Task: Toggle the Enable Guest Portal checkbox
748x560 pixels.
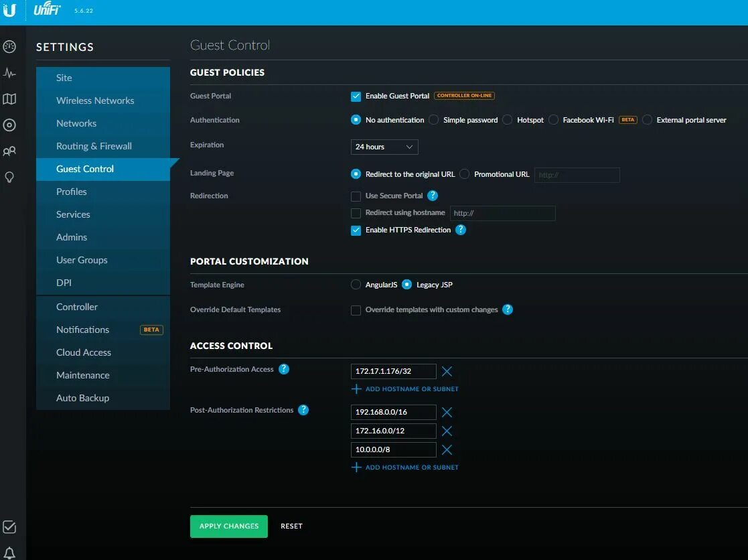Action: [x=356, y=96]
